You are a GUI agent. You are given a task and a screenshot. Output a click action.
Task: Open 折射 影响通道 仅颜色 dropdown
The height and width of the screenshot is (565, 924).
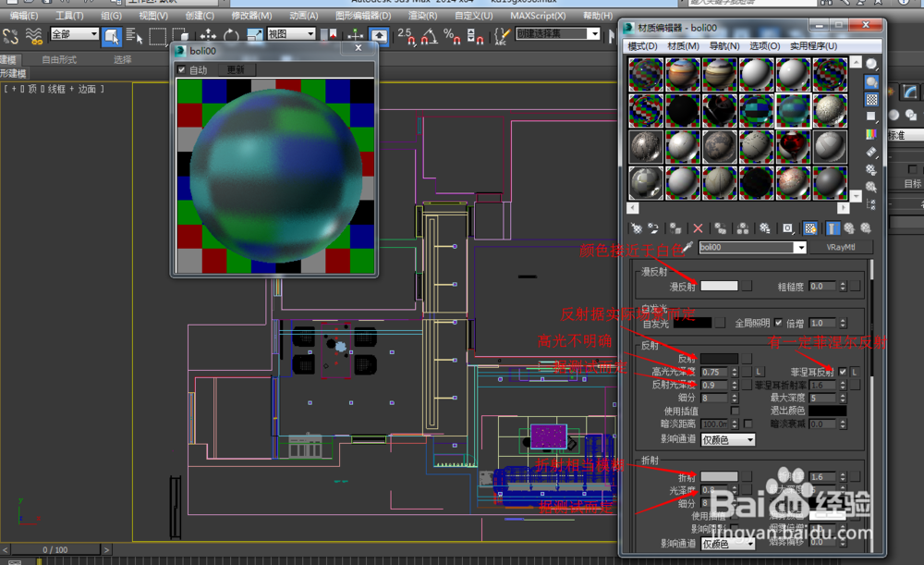coord(728,544)
